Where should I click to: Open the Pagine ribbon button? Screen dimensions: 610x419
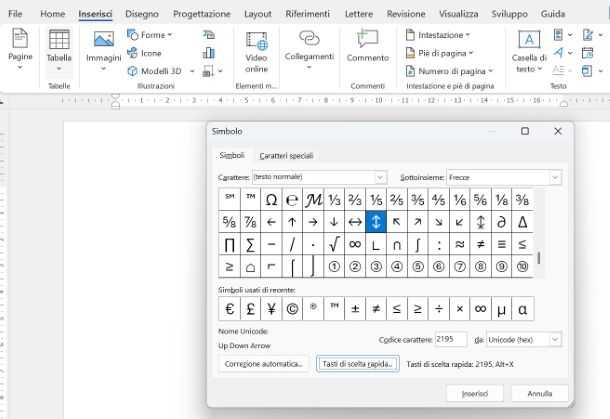click(20, 47)
